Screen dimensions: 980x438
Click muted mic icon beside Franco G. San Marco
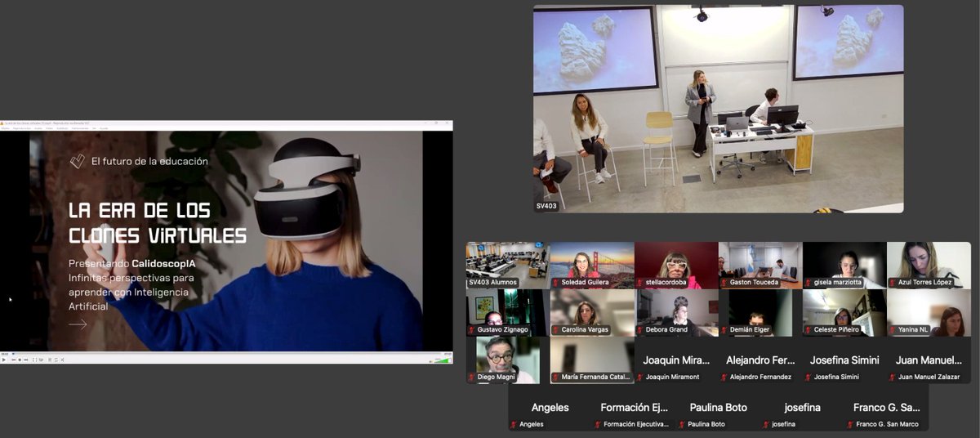850,424
